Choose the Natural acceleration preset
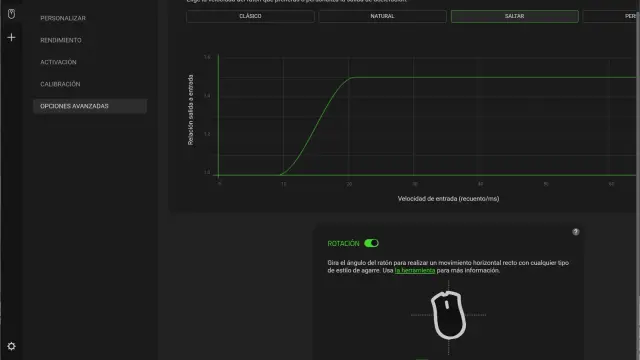The image size is (640, 360). [x=382, y=16]
